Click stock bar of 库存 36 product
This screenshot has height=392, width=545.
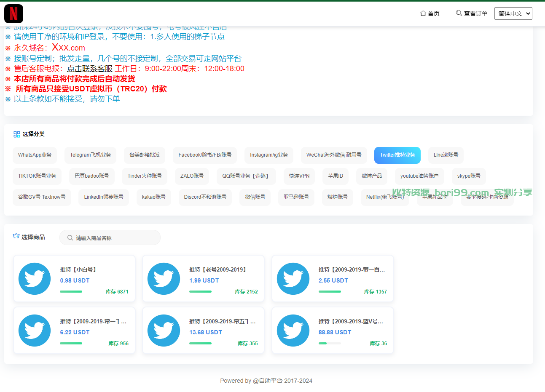pos(330,343)
